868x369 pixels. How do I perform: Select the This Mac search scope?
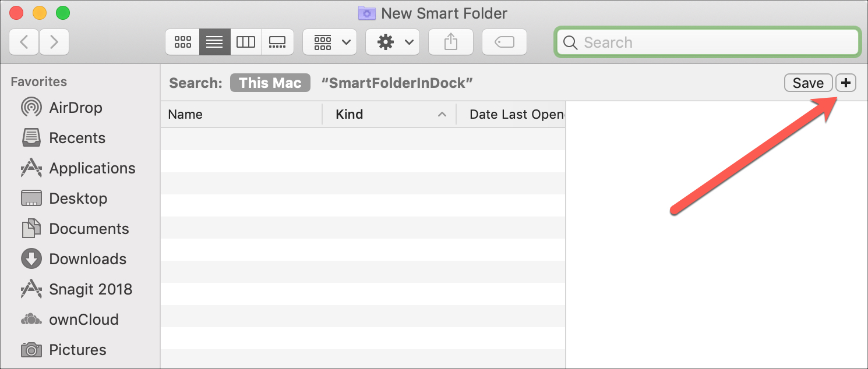[270, 83]
